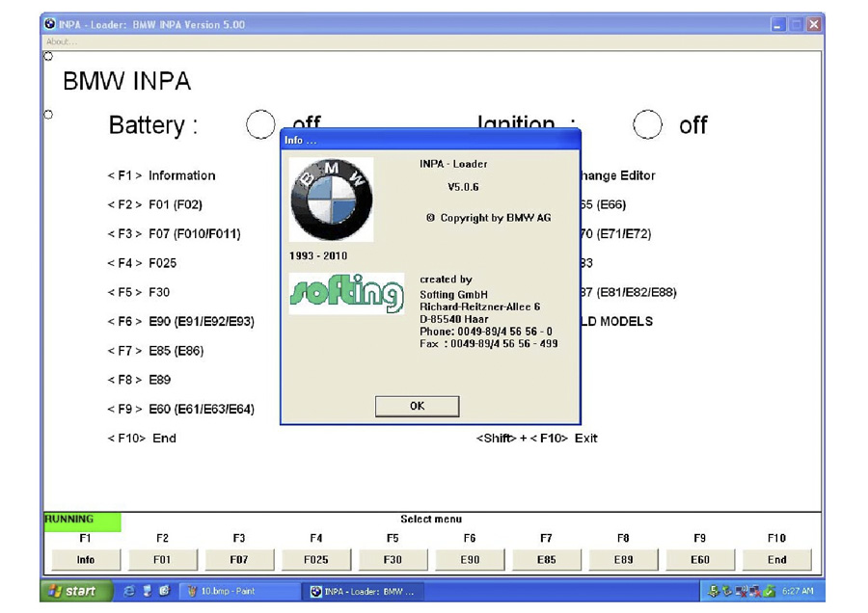868x613 pixels.
Task: Select the F01 model button
Action: pyautogui.click(x=162, y=559)
